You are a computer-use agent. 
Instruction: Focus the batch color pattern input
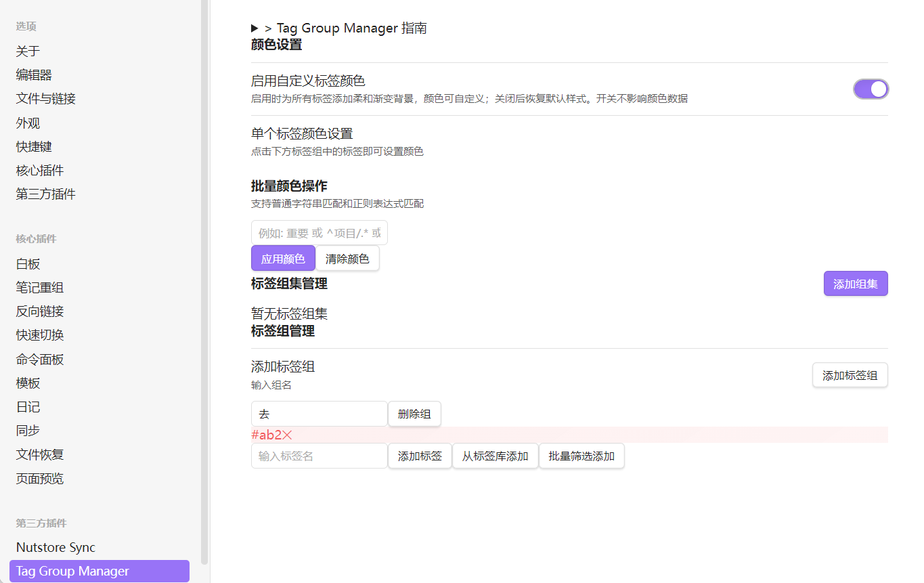[319, 233]
